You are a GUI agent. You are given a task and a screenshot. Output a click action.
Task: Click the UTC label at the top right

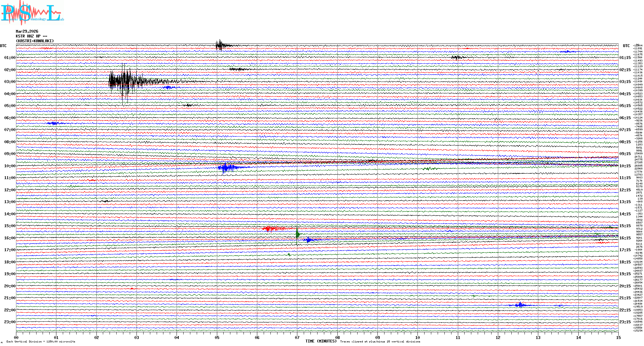point(626,46)
